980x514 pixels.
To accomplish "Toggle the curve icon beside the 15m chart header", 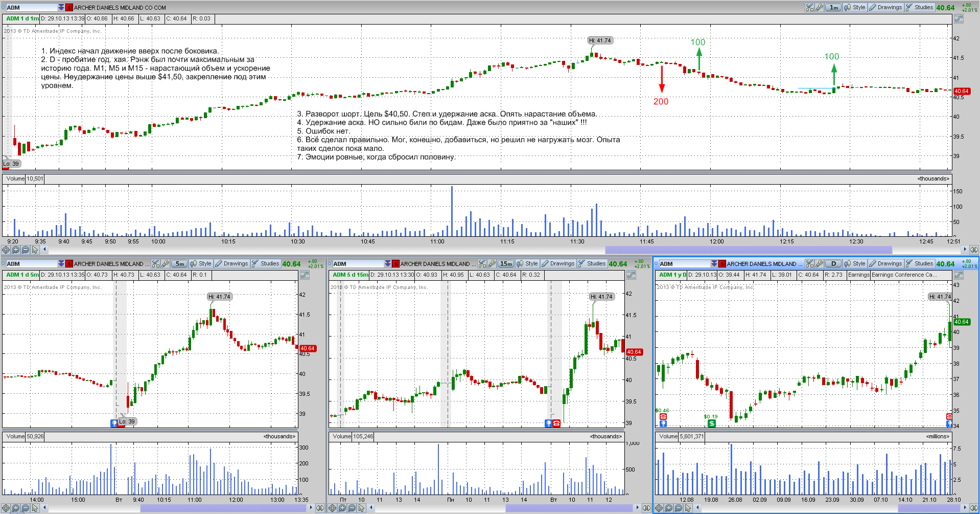I will point(631,275).
